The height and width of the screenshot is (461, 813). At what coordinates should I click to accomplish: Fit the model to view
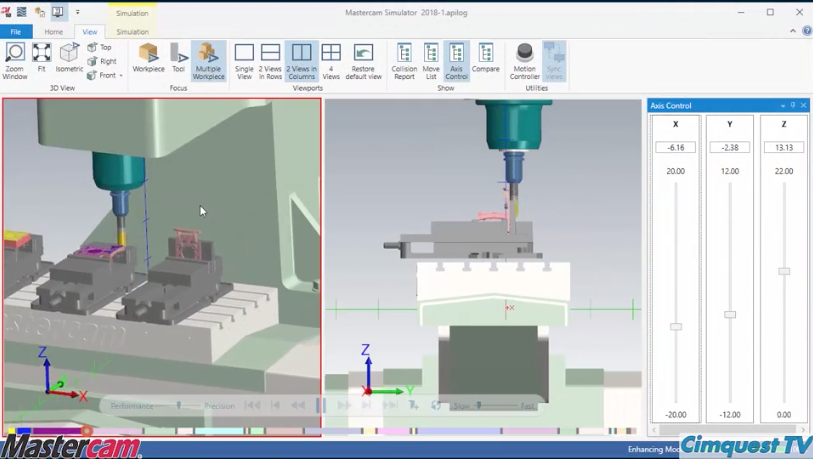(41, 58)
